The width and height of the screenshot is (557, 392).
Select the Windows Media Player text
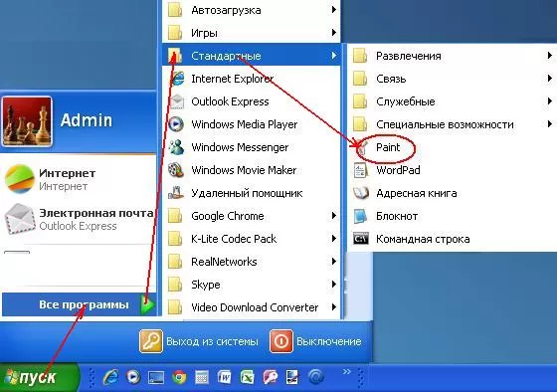245,124
